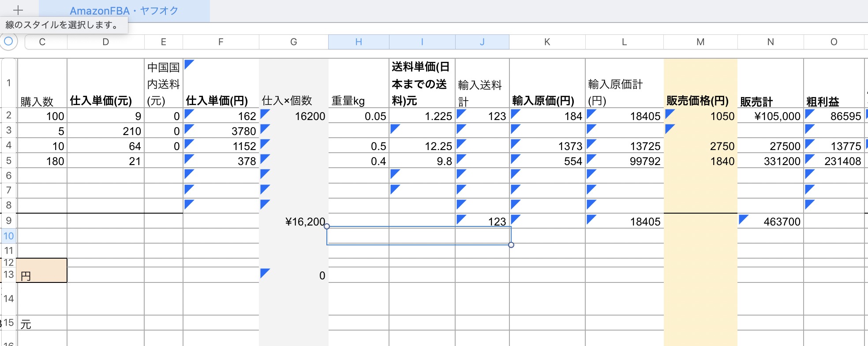Image resolution: width=868 pixels, height=346 pixels.
Task: Select cell with value 554
Action: pos(547,161)
